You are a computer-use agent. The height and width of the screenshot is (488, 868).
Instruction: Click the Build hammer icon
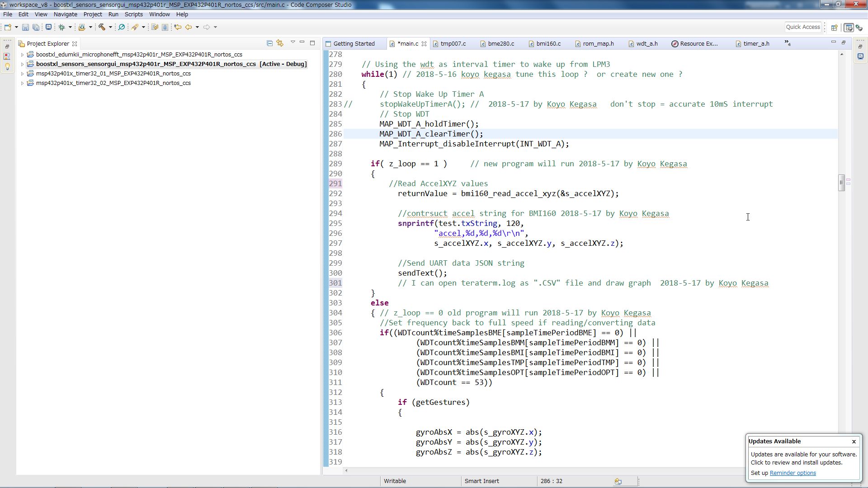click(102, 27)
